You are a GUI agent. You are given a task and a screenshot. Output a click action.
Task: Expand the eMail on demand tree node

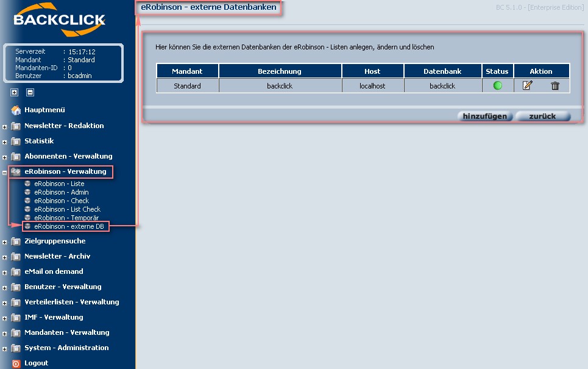pyautogui.click(x=4, y=273)
